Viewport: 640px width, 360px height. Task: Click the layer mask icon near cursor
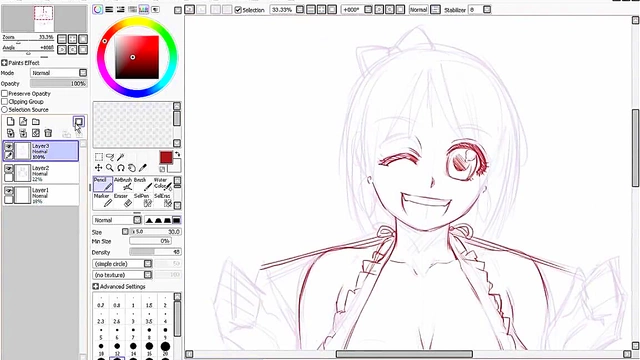click(79, 121)
